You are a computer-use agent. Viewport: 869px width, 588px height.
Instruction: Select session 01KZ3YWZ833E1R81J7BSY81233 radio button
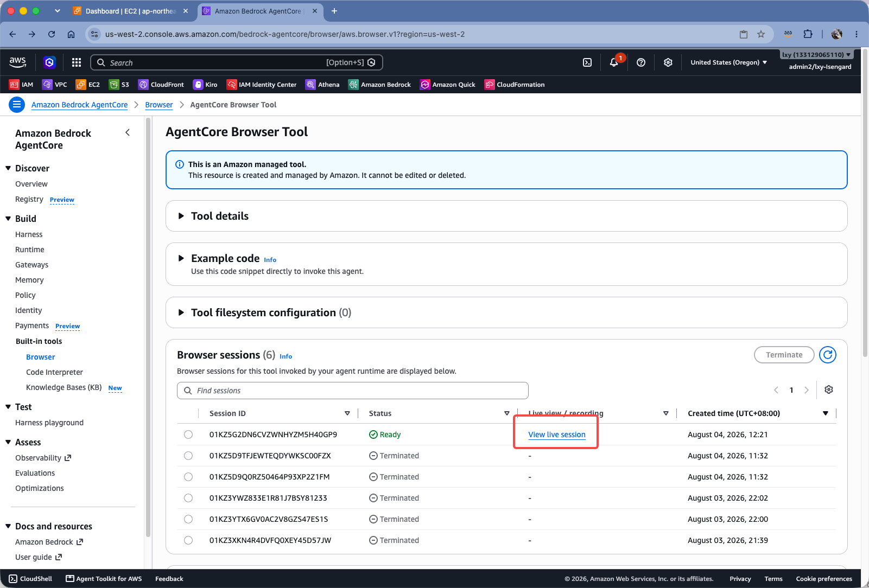point(188,498)
